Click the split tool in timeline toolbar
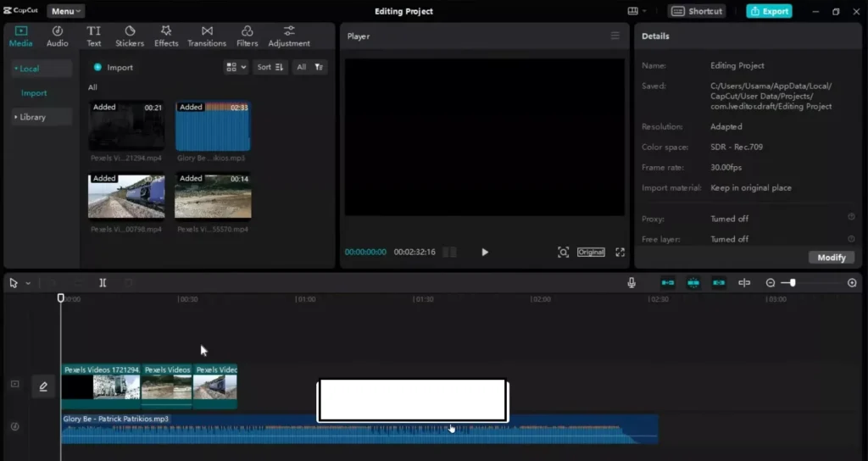Image resolution: width=868 pixels, height=461 pixels. [x=103, y=283]
